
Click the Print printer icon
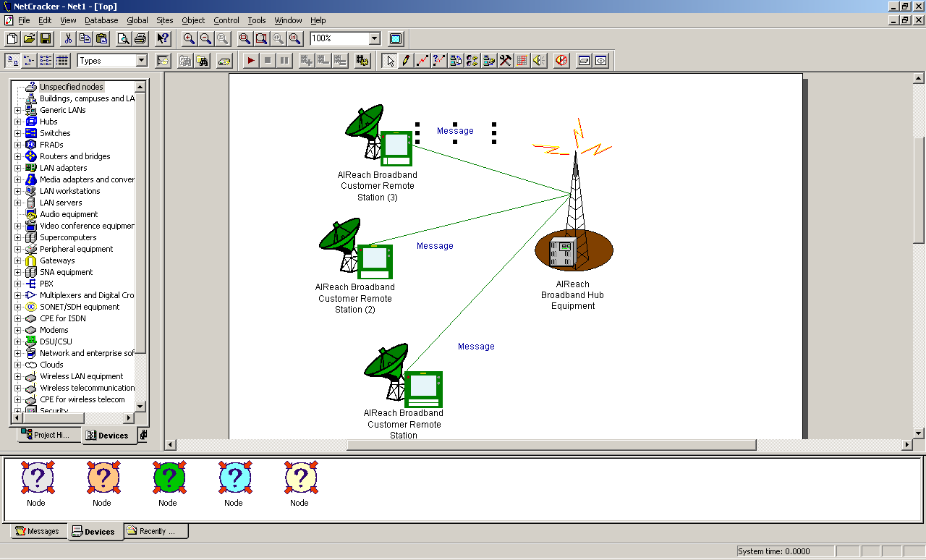tap(140, 38)
